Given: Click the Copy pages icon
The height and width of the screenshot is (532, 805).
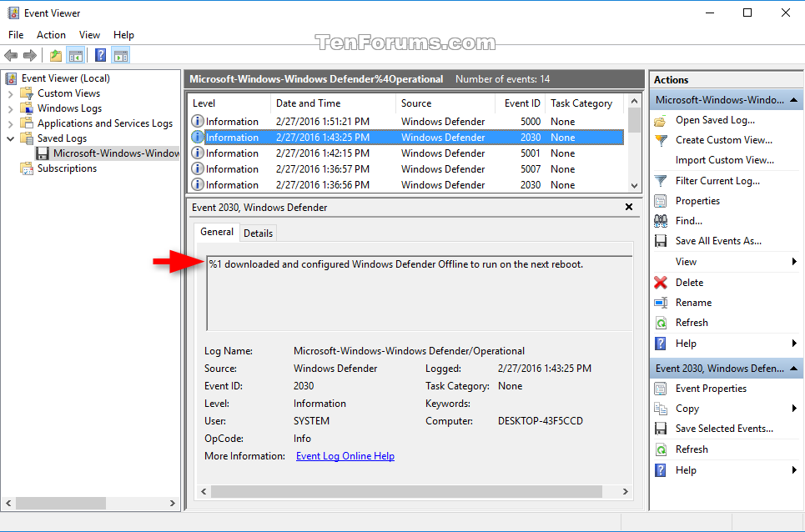Looking at the screenshot, I should tap(661, 409).
